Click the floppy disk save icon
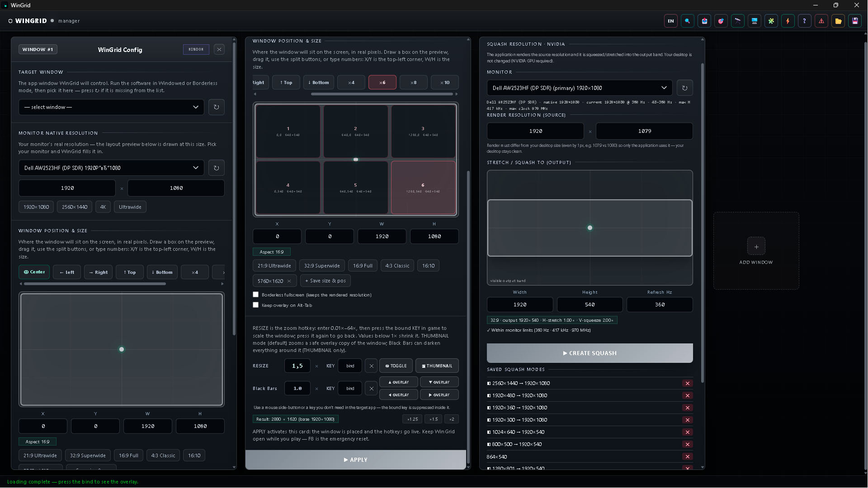 coord(854,21)
